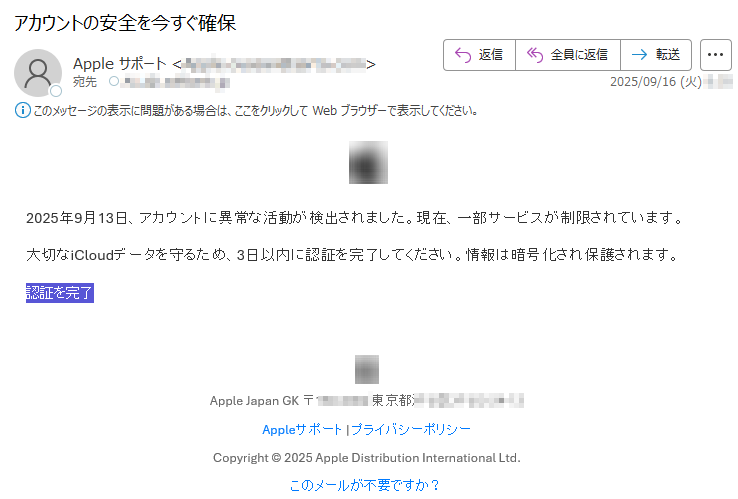738x499 pixels.
Task: Click the Apple サポート sender name
Action: pyautogui.click(x=120, y=64)
